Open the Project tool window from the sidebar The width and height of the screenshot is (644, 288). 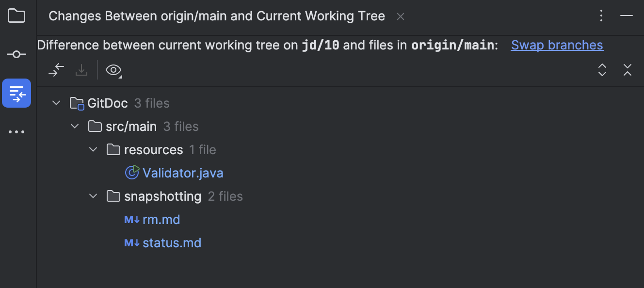click(16, 16)
